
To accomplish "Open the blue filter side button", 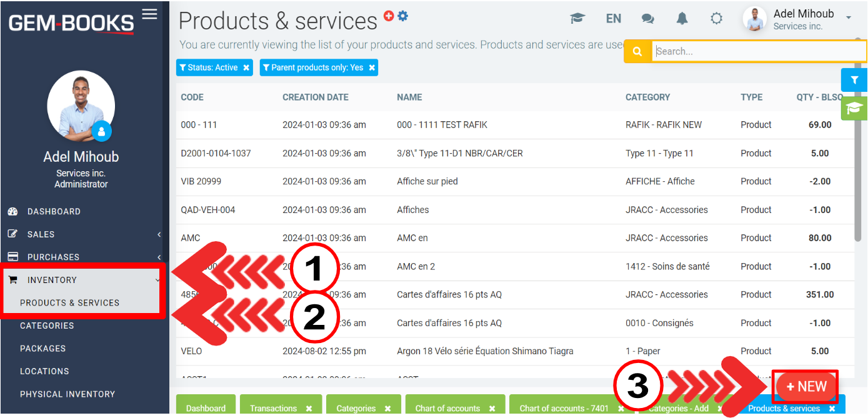I will (854, 80).
